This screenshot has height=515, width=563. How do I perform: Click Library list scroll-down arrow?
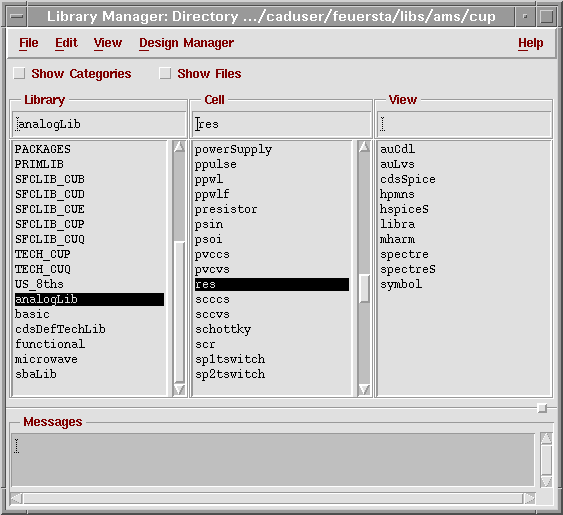179,389
